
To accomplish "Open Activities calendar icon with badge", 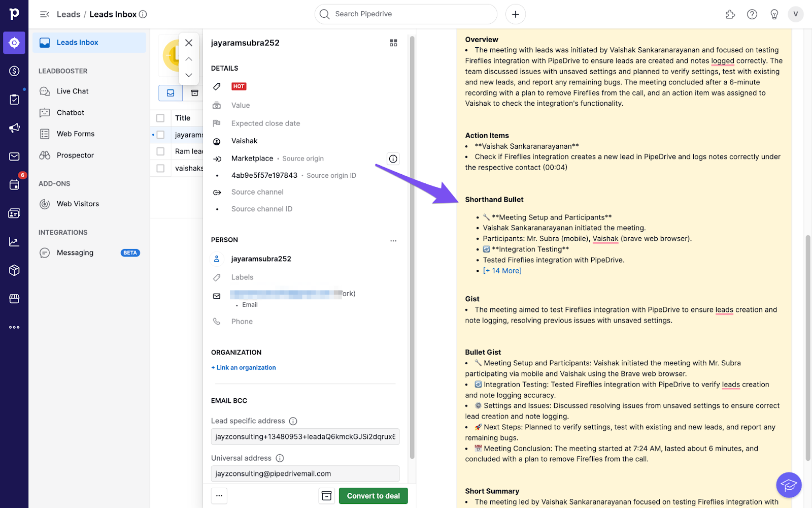I will tap(14, 184).
